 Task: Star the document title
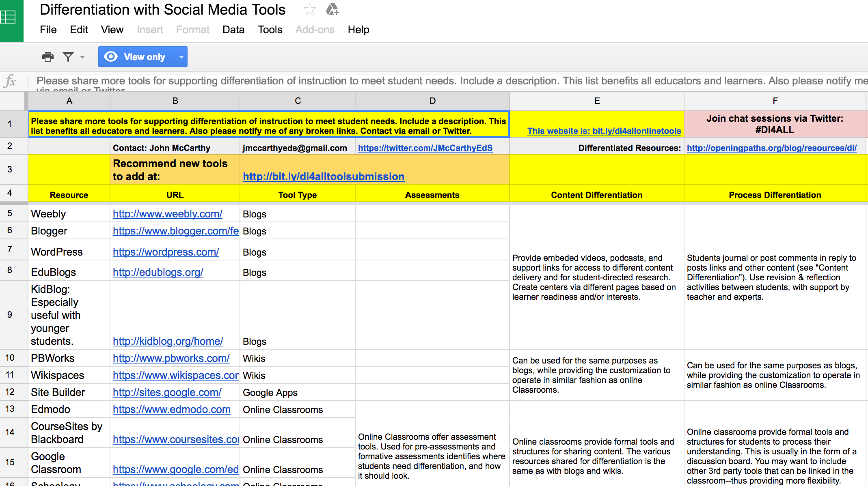[310, 9]
